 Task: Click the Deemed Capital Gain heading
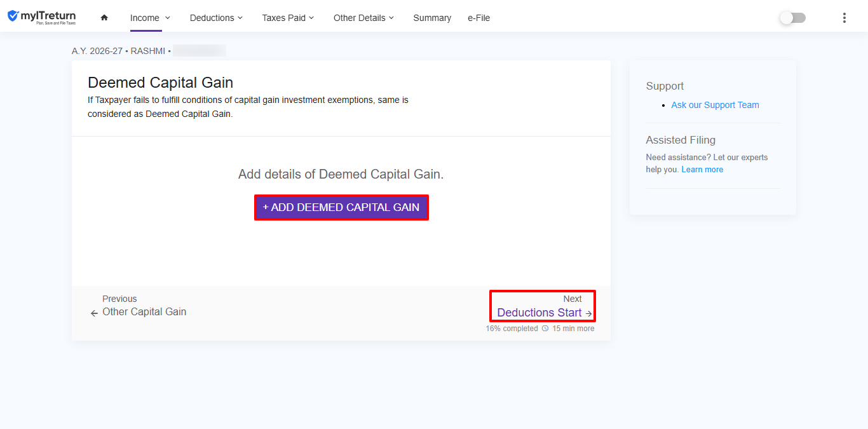coord(160,82)
